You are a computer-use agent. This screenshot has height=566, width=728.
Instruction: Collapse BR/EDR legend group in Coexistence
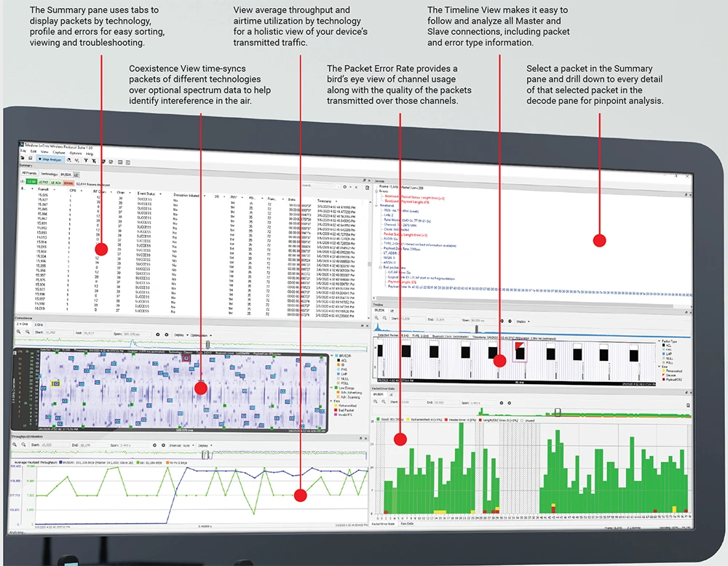[331, 355]
